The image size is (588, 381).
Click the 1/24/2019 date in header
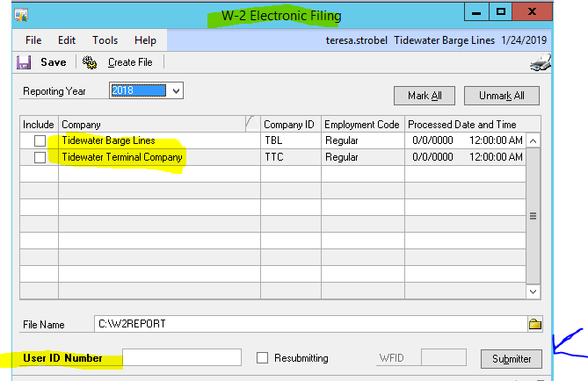tap(524, 40)
